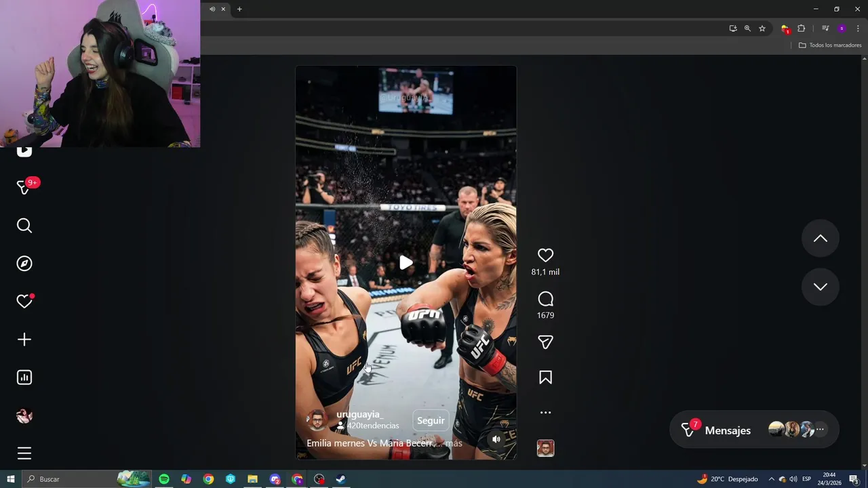Open the comments bubble showing 1679

[x=545, y=299]
